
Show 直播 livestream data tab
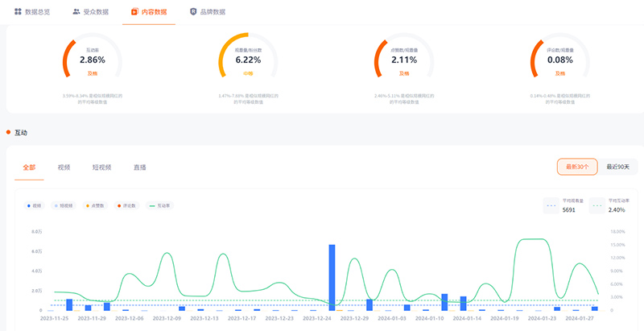click(x=139, y=168)
